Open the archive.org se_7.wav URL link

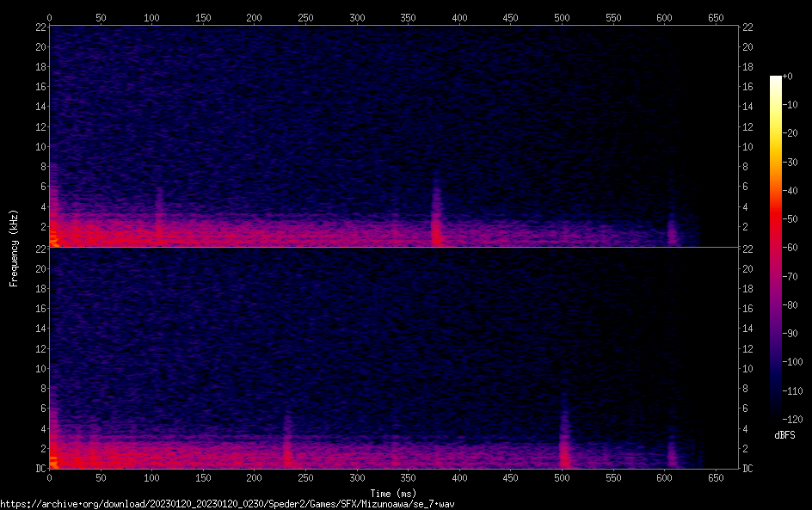tap(227, 503)
